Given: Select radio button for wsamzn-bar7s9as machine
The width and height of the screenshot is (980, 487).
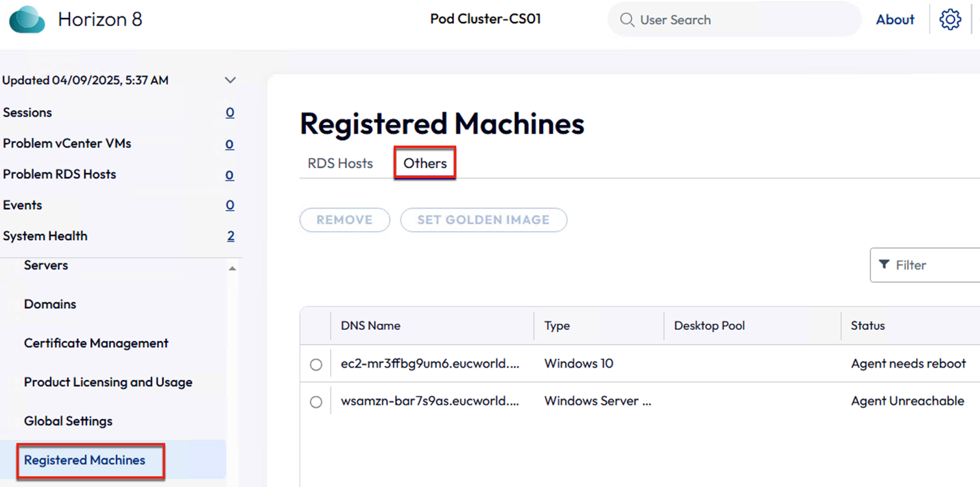Looking at the screenshot, I should point(316,402).
